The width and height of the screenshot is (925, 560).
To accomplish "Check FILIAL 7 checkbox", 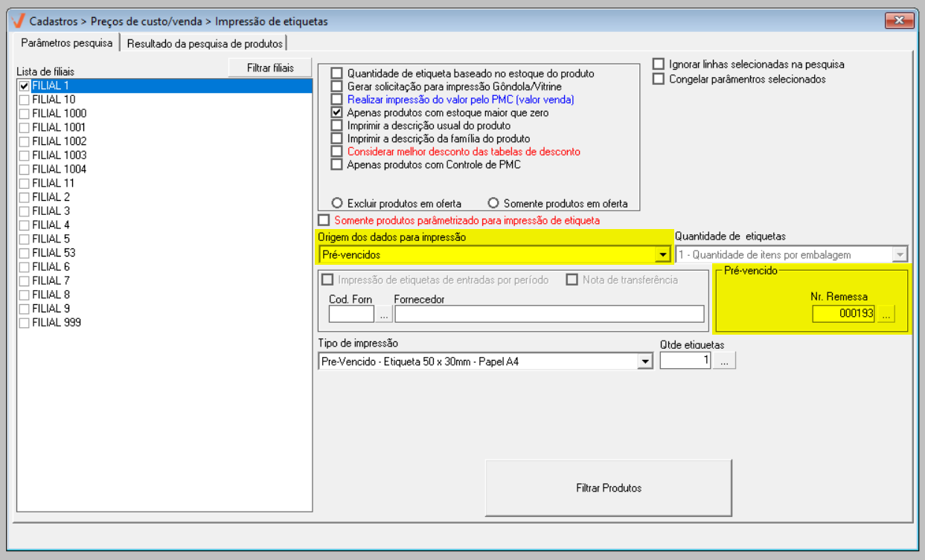I will tap(25, 281).
